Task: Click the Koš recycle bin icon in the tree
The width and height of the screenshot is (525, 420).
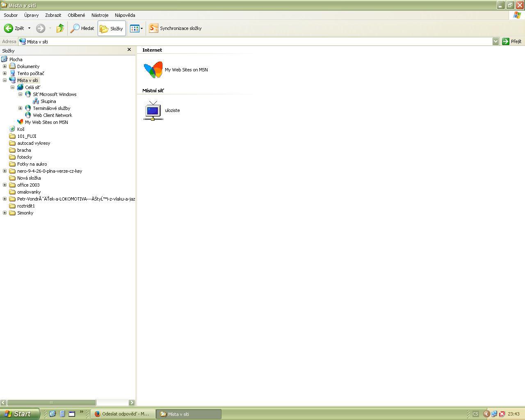Action: click(x=12, y=129)
